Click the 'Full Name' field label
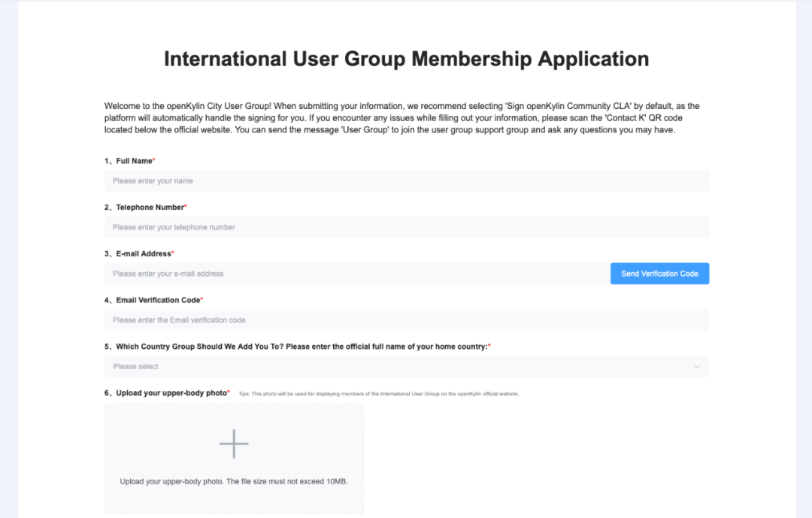Screen dimensions: 812x518 tap(134, 161)
